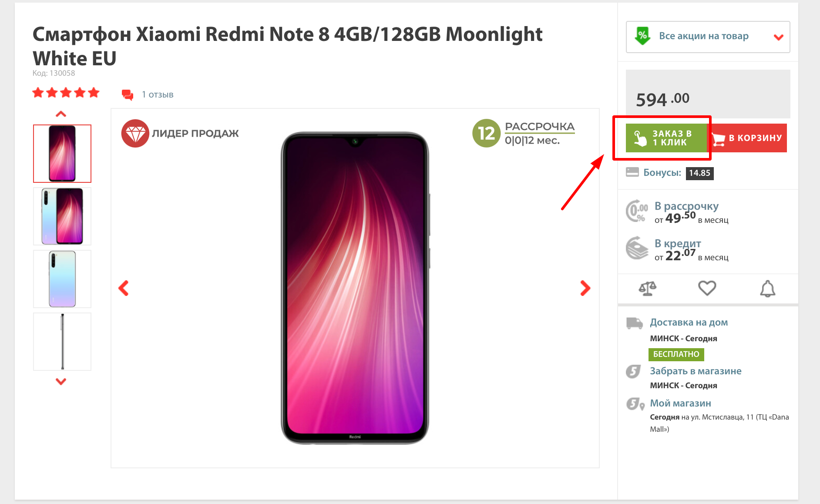Click the compare scales icon
The image size is (820, 504).
pyautogui.click(x=647, y=288)
